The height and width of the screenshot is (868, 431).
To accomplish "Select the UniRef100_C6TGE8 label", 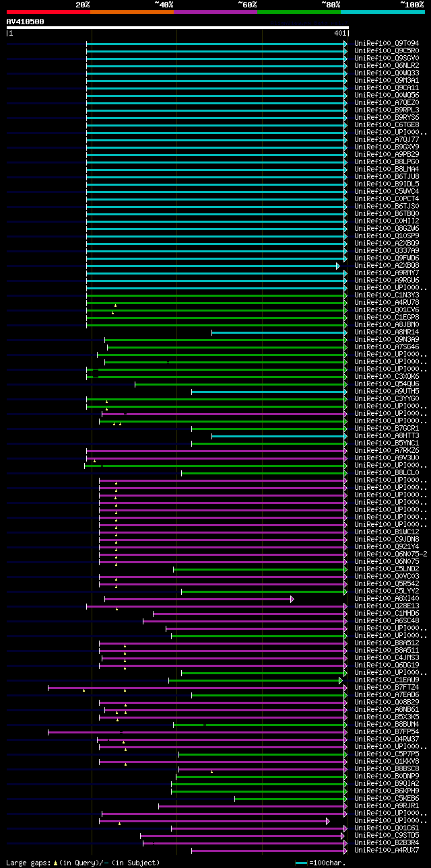I will 387,125.
